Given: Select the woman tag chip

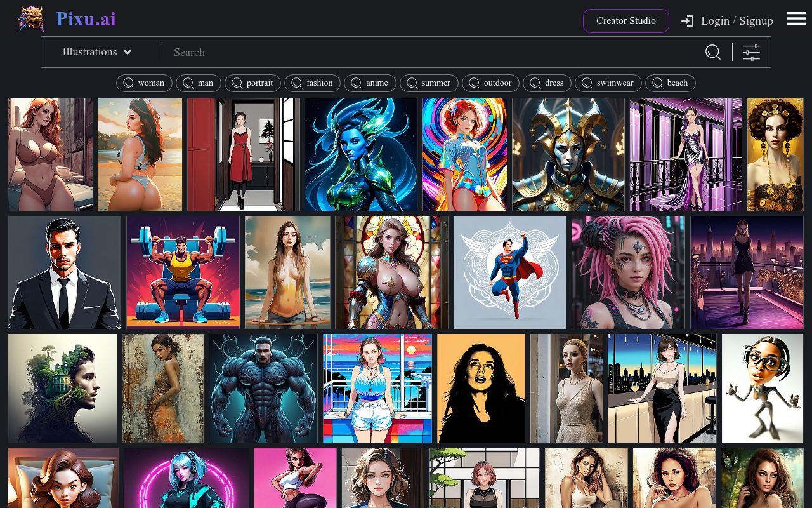Looking at the screenshot, I should coord(144,83).
